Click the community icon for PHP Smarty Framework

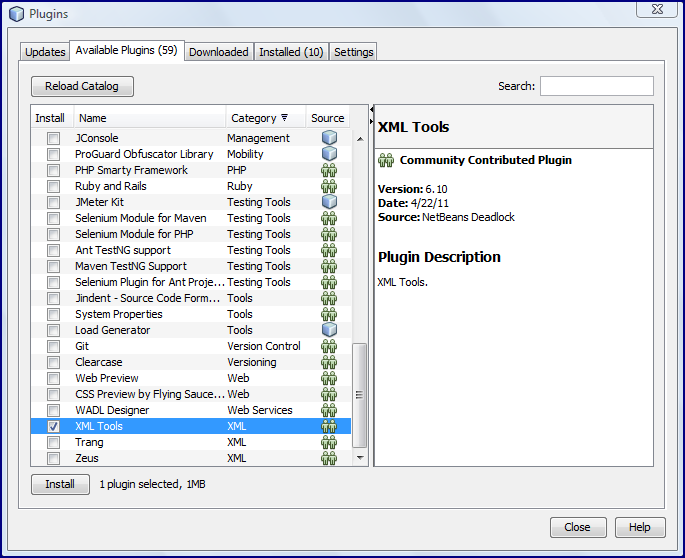tap(329, 170)
